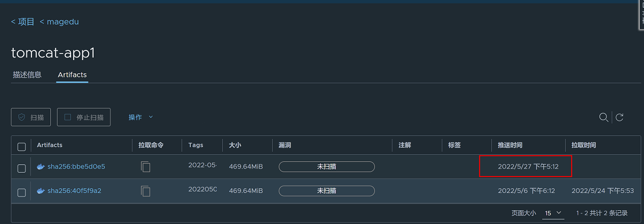Copy pull command for sha256:bbe5d0e5
Screen dimensions: 644x224
coord(146,166)
